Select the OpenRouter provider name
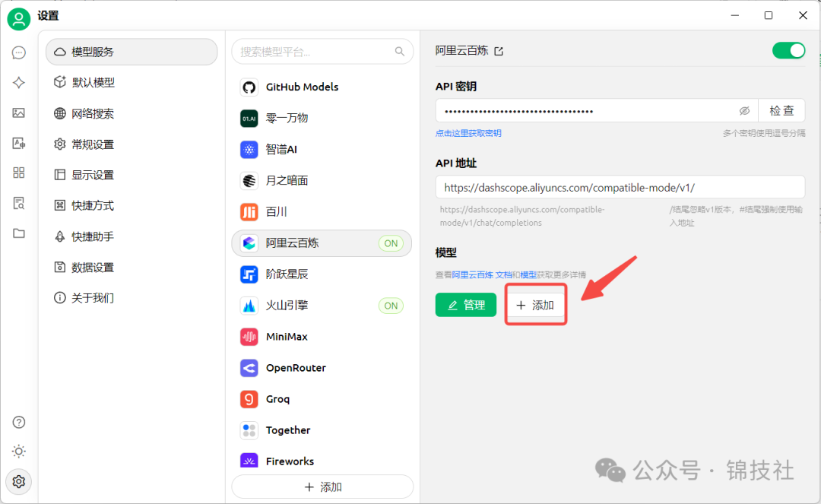821x504 pixels. [x=296, y=368]
